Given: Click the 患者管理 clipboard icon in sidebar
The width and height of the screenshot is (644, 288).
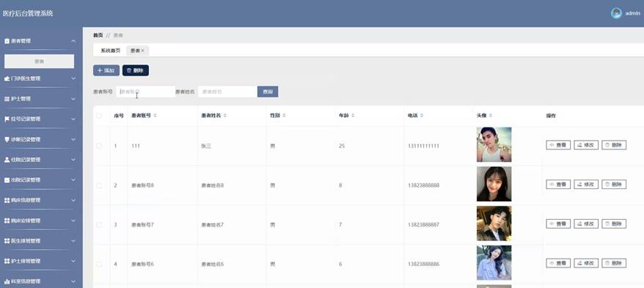Looking at the screenshot, I should point(7,41).
